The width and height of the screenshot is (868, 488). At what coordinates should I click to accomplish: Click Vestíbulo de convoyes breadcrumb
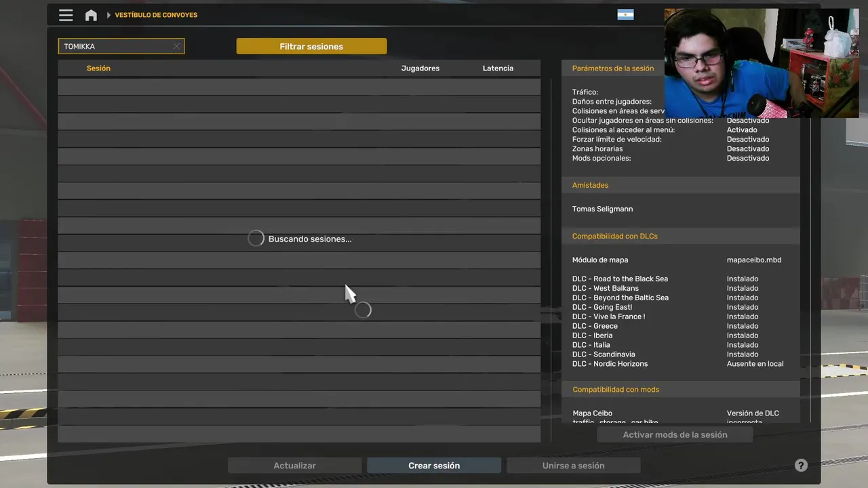pyautogui.click(x=156, y=15)
